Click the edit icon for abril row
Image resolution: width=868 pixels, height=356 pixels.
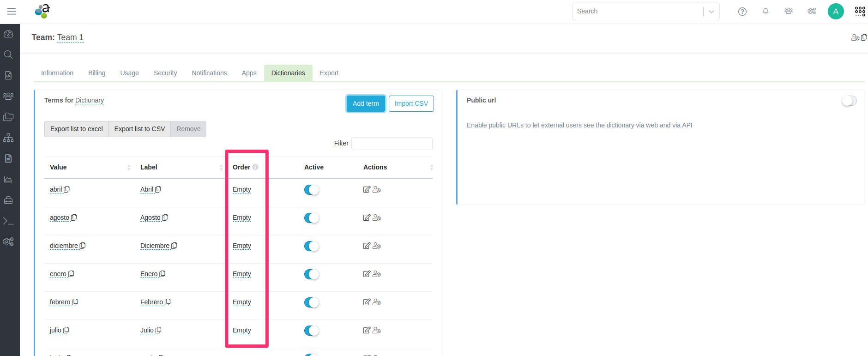tap(367, 189)
